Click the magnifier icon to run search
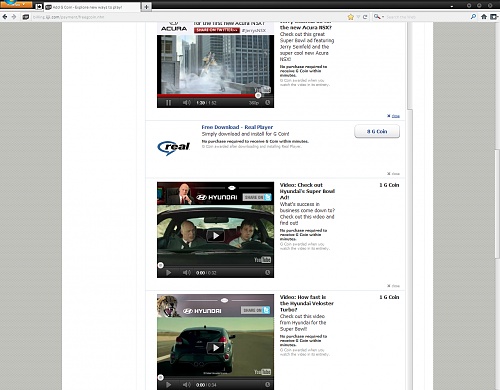This screenshot has width=500, height=390. point(473,17)
